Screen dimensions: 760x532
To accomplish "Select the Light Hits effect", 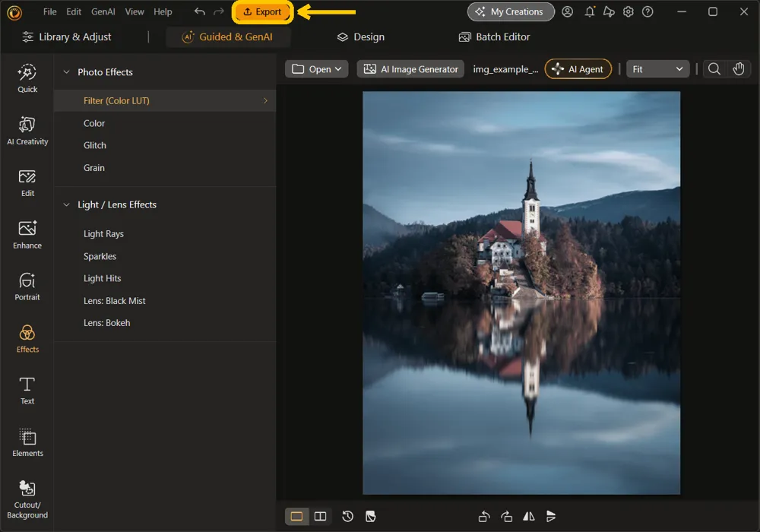I will click(x=103, y=278).
